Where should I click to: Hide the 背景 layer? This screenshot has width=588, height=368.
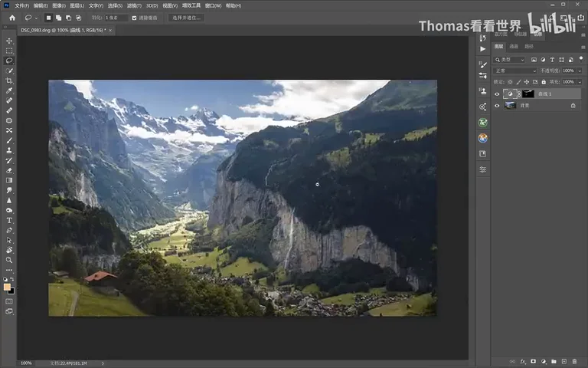click(x=497, y=106)
